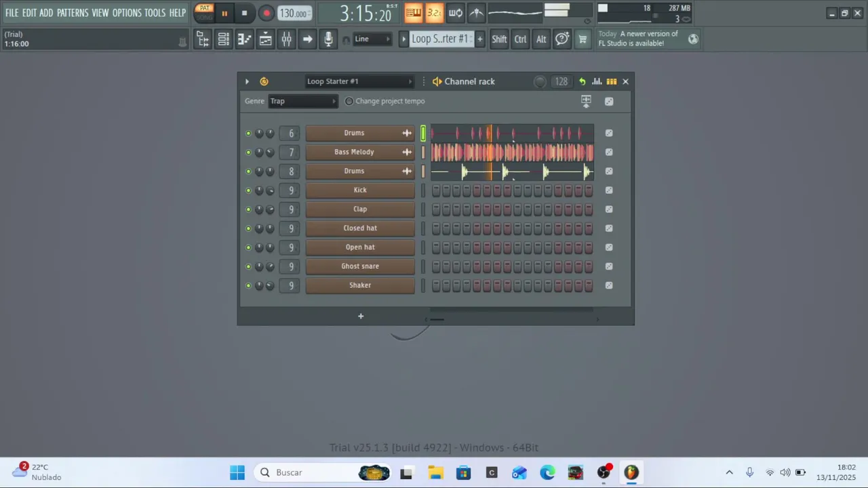
Task: Adjust the Channel rack swing knob
Action: (540, 81)
